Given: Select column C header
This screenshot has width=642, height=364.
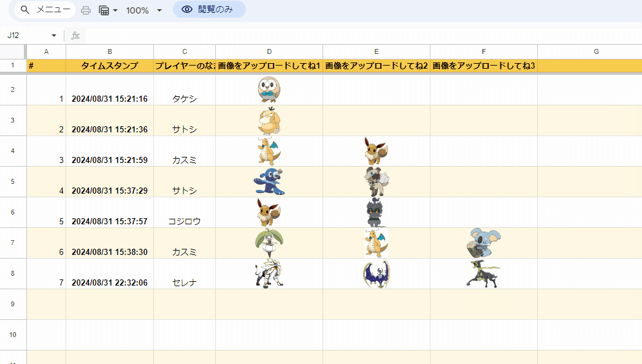Looking at the screenshot, I should tap(185, 52).
